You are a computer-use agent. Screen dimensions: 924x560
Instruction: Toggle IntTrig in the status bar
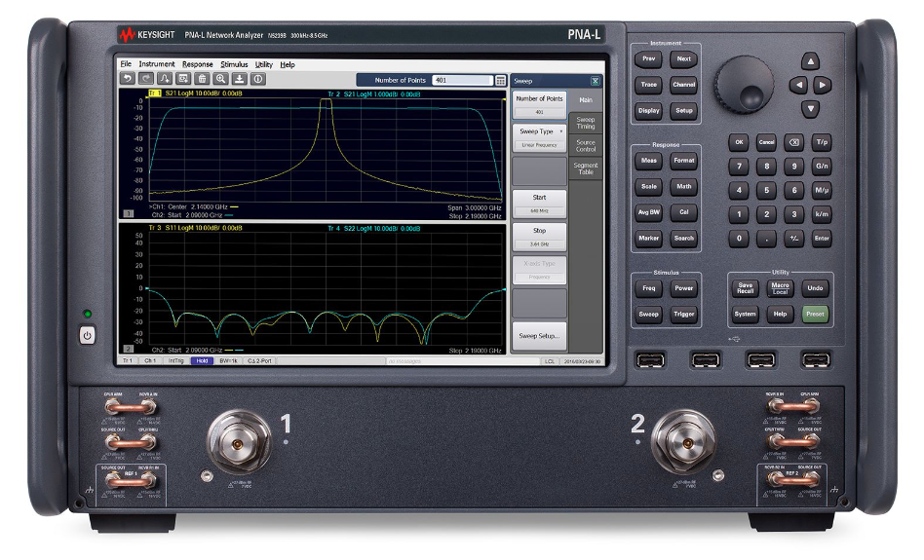point(176,360)
